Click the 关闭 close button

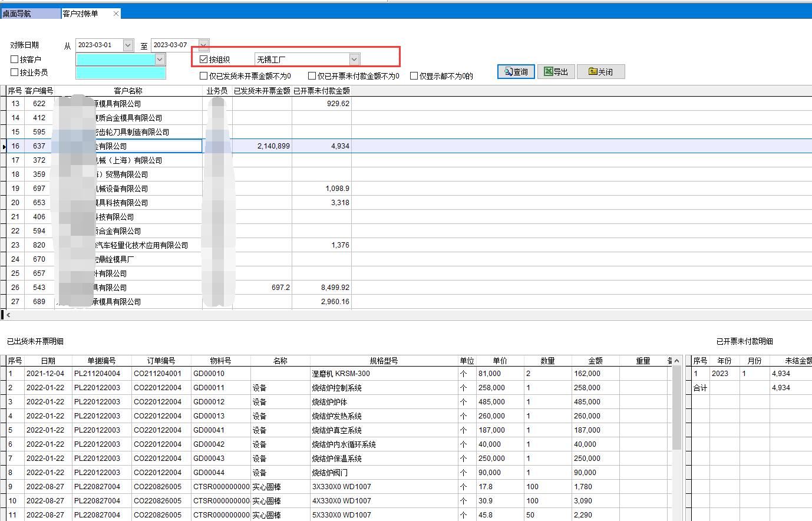point(600,72)
